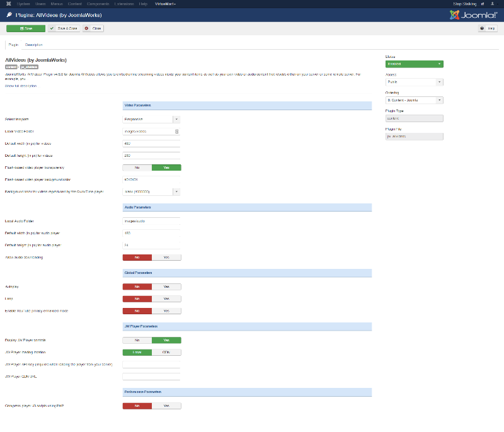Click the JW Player license key field

[x=151, y=365]
